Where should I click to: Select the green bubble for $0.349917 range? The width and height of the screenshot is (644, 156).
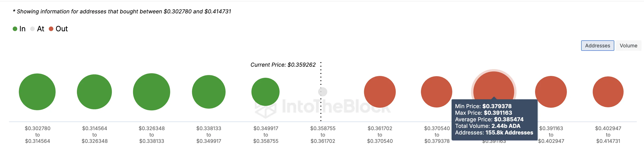click(265, 92)
